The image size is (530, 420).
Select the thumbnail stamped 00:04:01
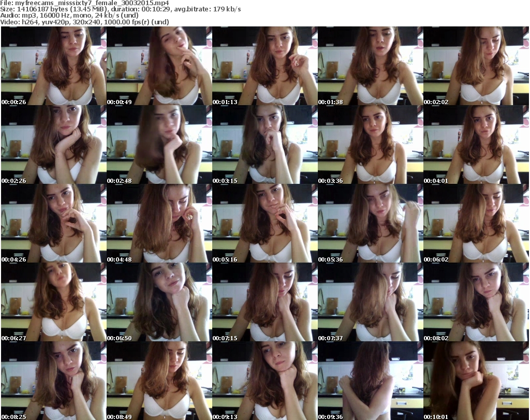point(476,144)
